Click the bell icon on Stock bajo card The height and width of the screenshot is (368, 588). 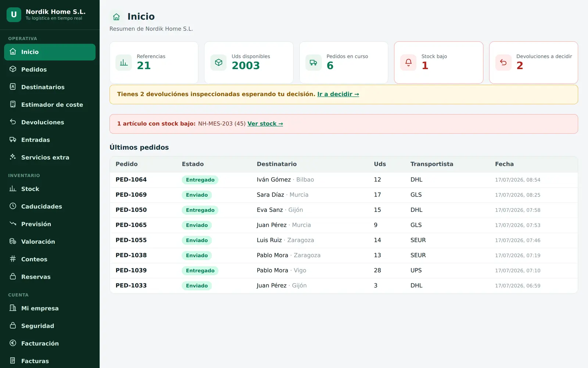coord(408,63)
